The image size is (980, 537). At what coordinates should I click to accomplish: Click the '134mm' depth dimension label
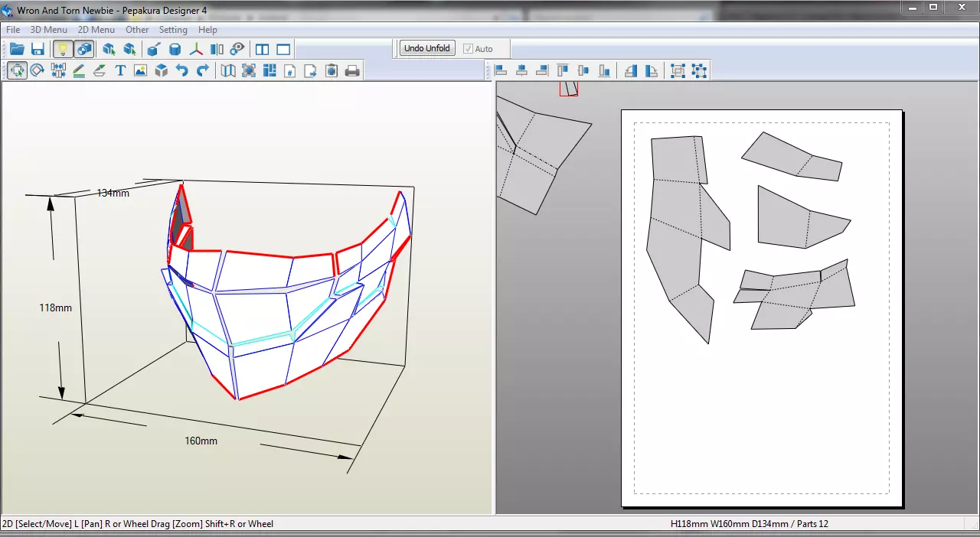[113, 193]
